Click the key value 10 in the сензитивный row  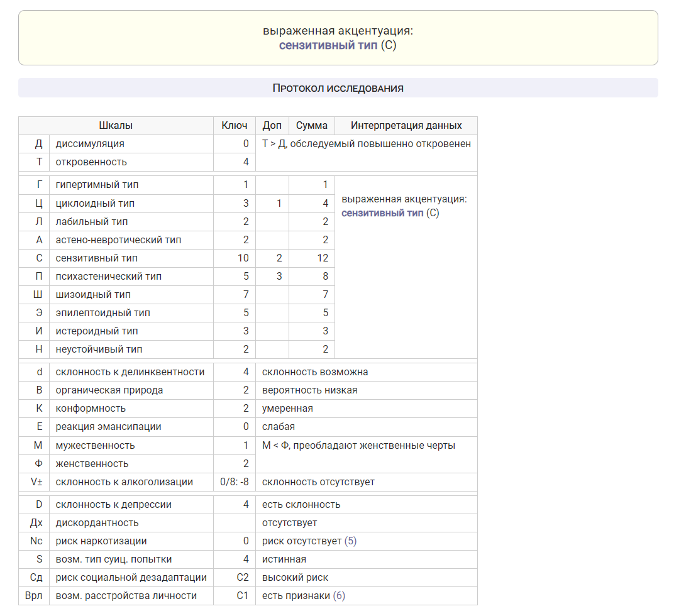[243, 258]
